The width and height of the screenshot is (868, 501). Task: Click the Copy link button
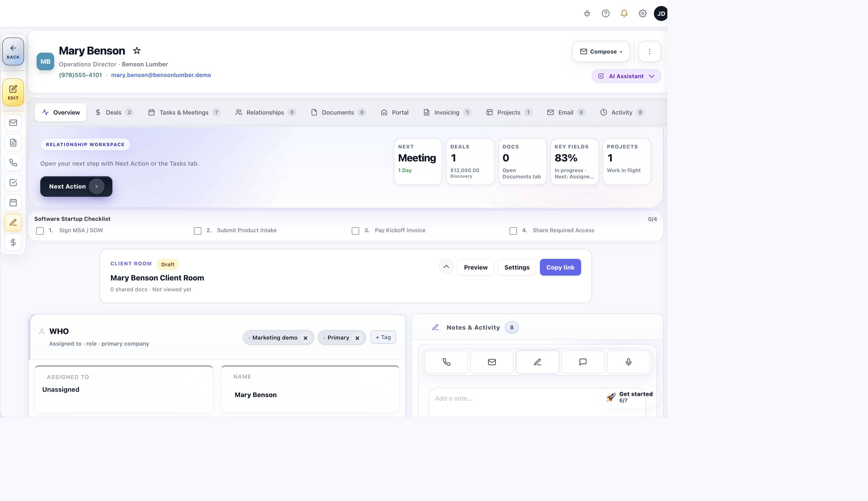[560, 267]
